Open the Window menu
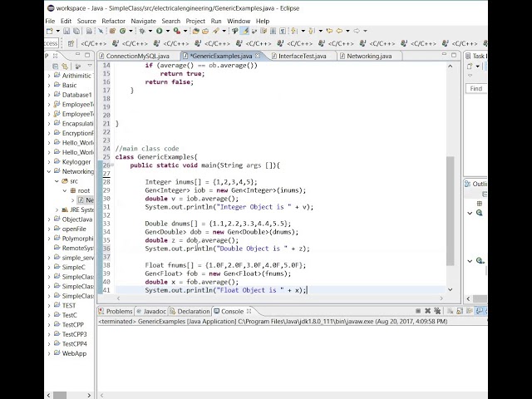The width and height of the screenshot is (532, 399). pyautogui.click(x=239, y=21)
